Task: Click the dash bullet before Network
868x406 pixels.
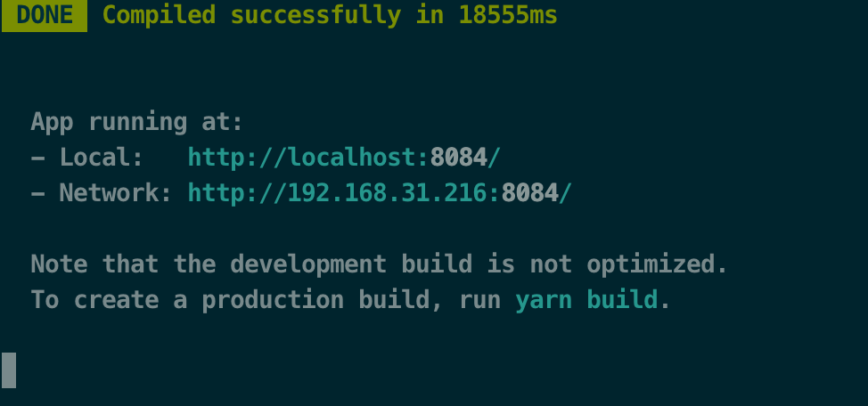Action: pos(38,193)
